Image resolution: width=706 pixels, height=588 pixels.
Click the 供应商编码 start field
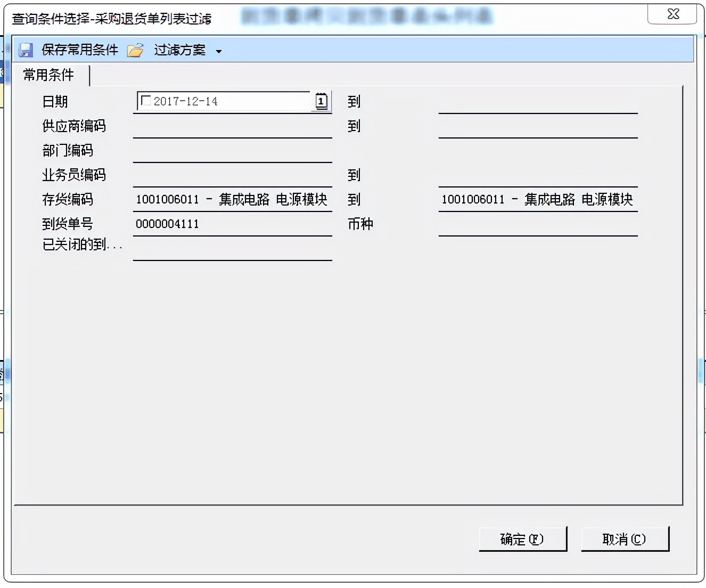pyautogui.click(x=233, y=127)
